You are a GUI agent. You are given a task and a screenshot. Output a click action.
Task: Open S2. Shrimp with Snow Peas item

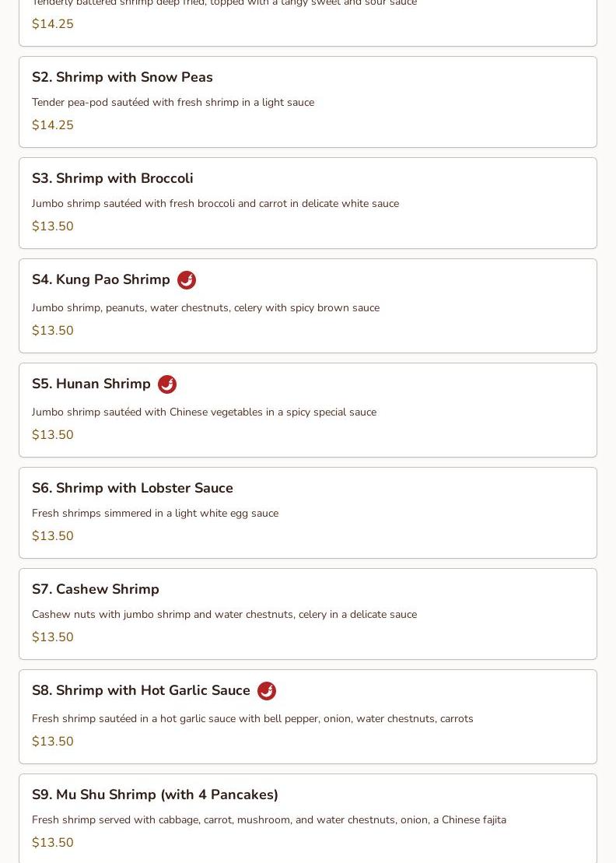122,77
